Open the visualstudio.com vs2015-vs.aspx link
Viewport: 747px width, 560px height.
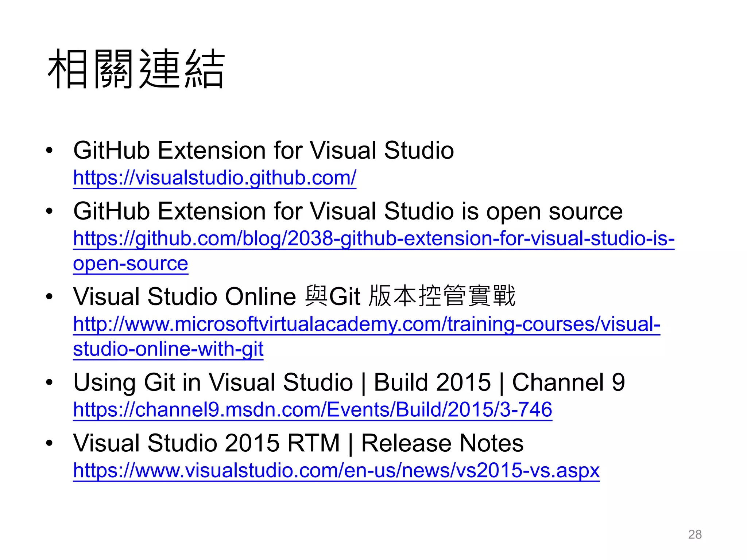[336, 470]
